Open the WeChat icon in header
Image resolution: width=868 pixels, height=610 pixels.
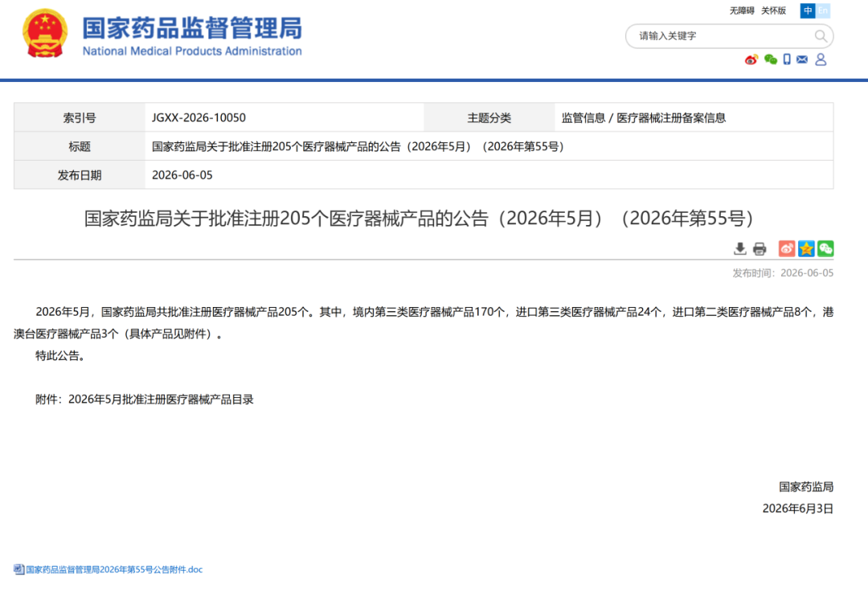[x=771, y=59]
